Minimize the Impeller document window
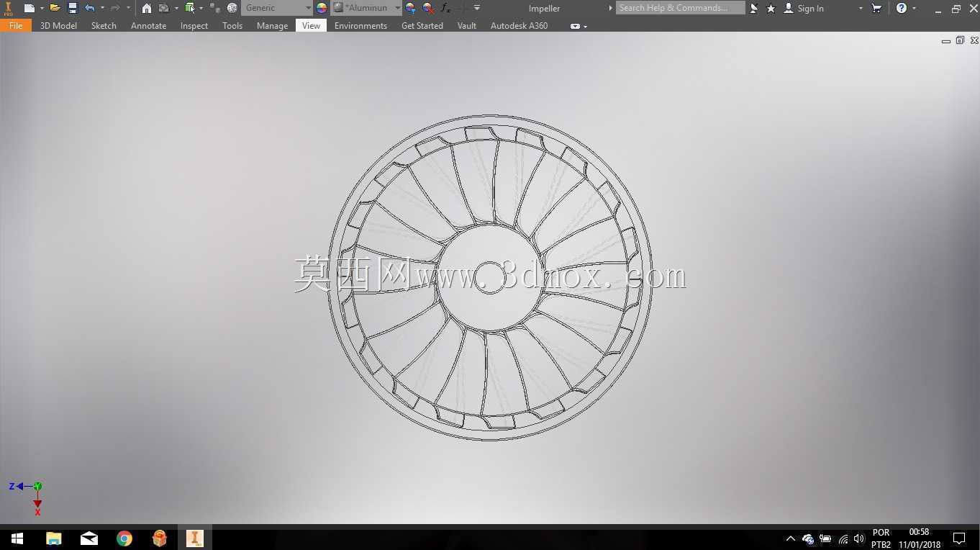The width and height of the screenshot is (980, 550). (945, 41)
